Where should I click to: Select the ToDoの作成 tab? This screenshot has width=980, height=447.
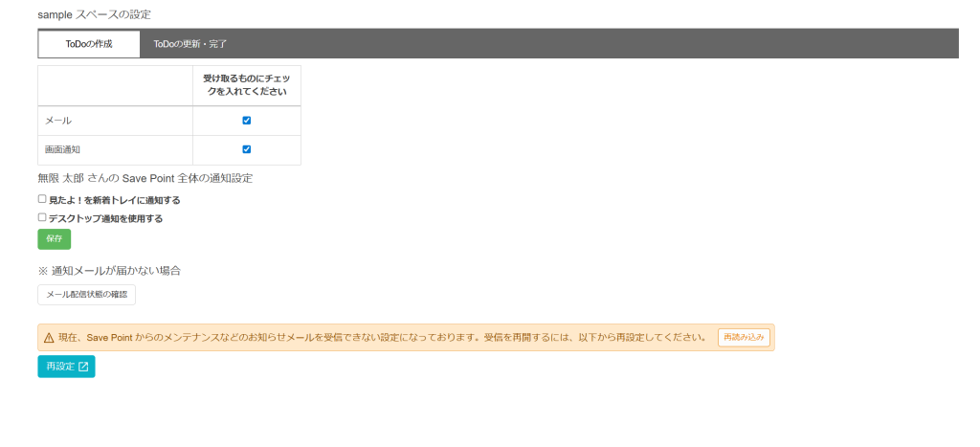89,44
